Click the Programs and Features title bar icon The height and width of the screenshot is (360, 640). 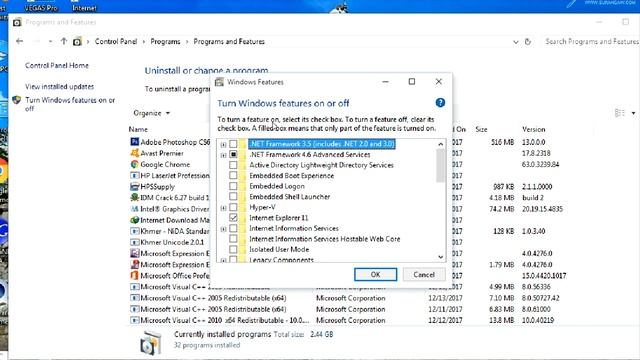[17, 22]
